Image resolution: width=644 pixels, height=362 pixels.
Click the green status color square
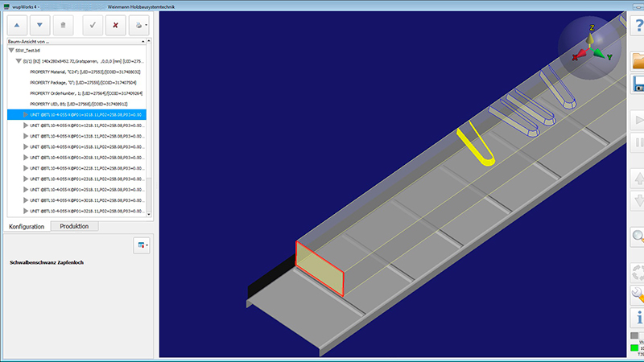[x=634, y=348]
